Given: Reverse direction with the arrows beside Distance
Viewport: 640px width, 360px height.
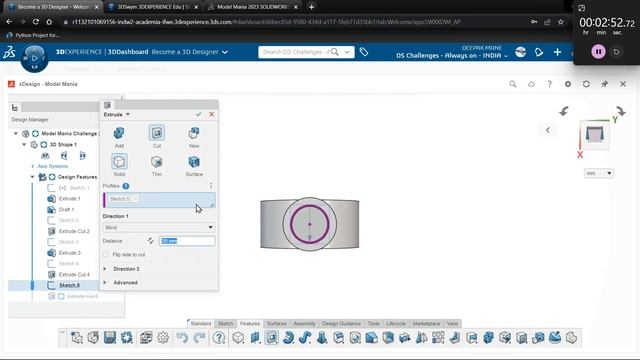Looking at the screenshot, I should [151, 241].
